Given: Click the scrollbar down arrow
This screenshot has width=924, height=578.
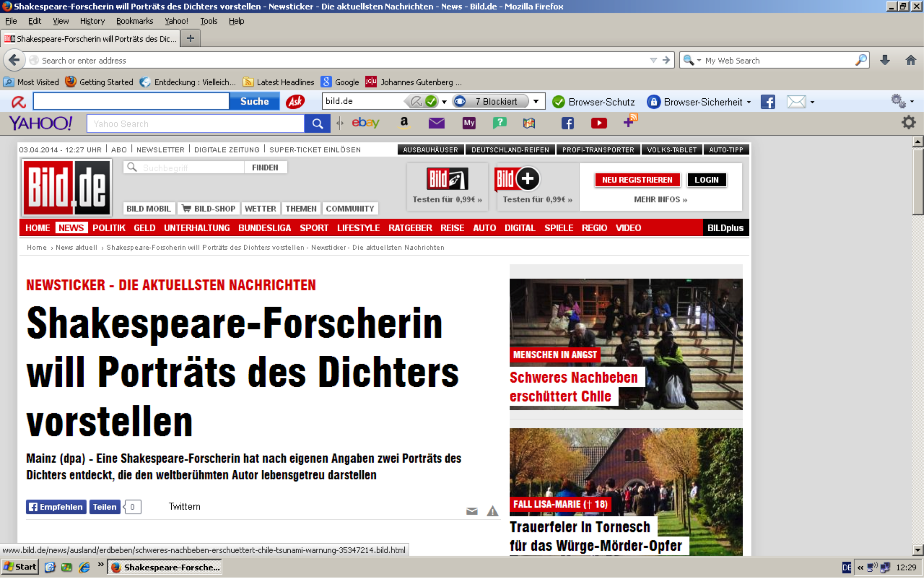Looking at the screenshot, I should (918, 549).
